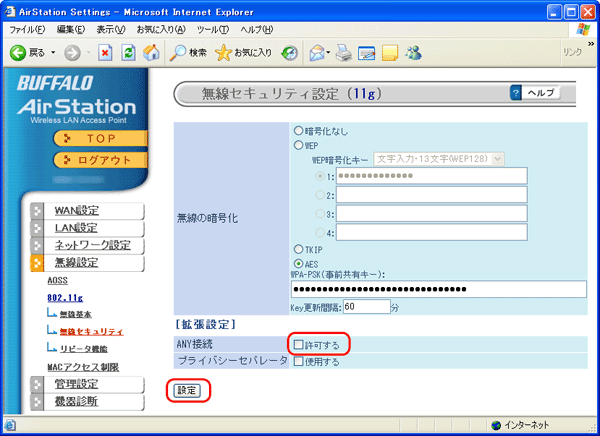Refresh the page with the green arrows icon
The image size is (600, 436).
click(x=127, y=52)
